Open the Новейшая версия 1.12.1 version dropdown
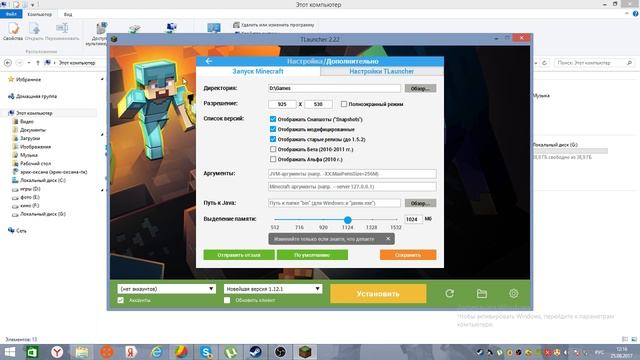The width and height of the screenshot is (640, 360). [273, 289]
